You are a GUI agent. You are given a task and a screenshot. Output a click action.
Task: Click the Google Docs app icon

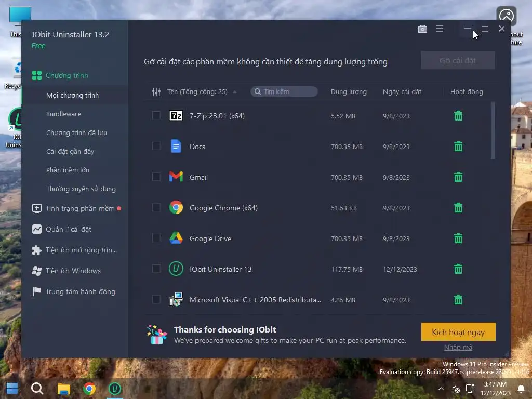point(176,146)
